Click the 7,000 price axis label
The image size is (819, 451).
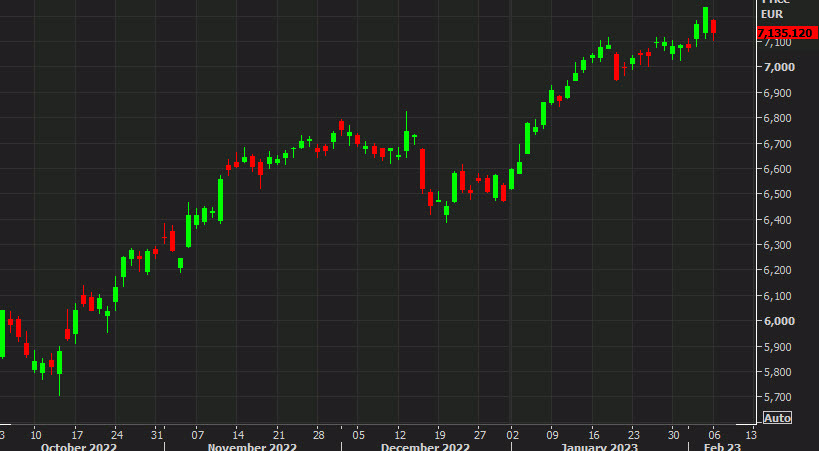779,67
